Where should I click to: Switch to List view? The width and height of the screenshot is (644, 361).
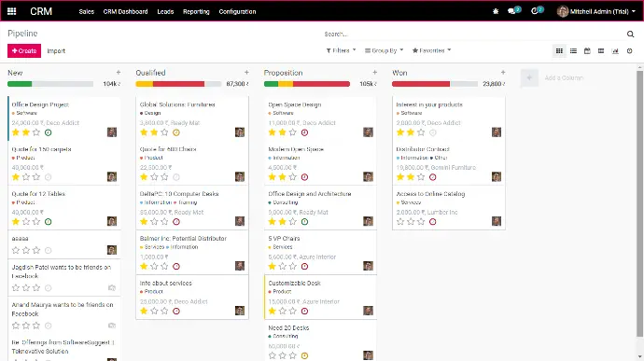573,51
